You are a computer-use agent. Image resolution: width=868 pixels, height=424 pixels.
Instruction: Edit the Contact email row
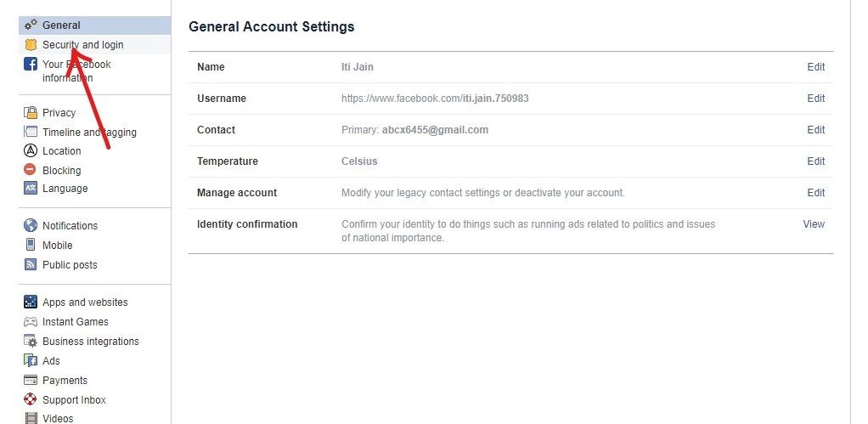[816, 130]
